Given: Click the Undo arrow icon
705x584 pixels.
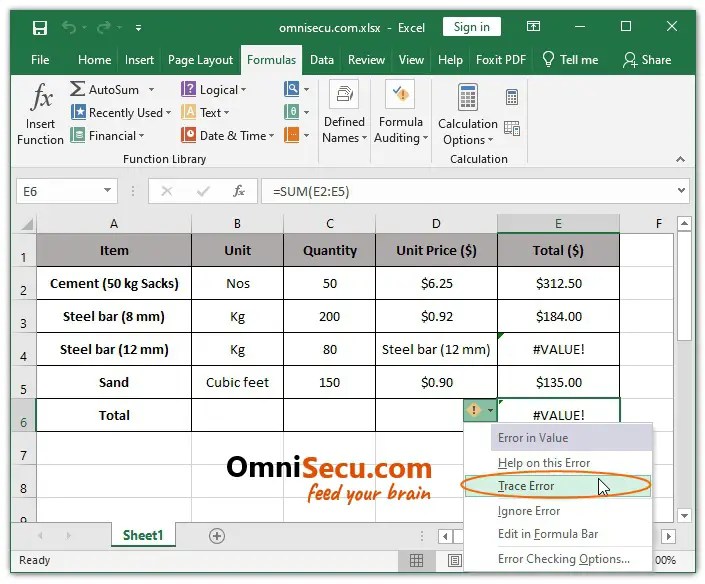Looking at the screenshot, I should [x=69, y=28].
